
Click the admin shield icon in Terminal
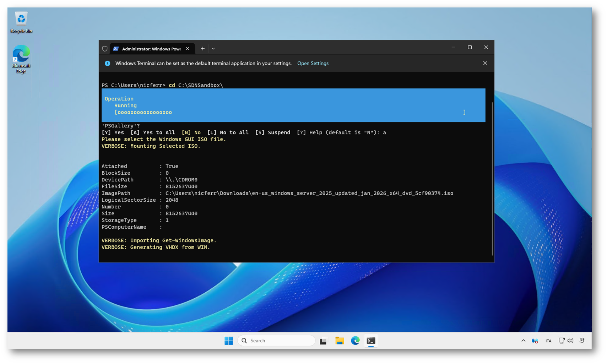[x=105, y=49]
